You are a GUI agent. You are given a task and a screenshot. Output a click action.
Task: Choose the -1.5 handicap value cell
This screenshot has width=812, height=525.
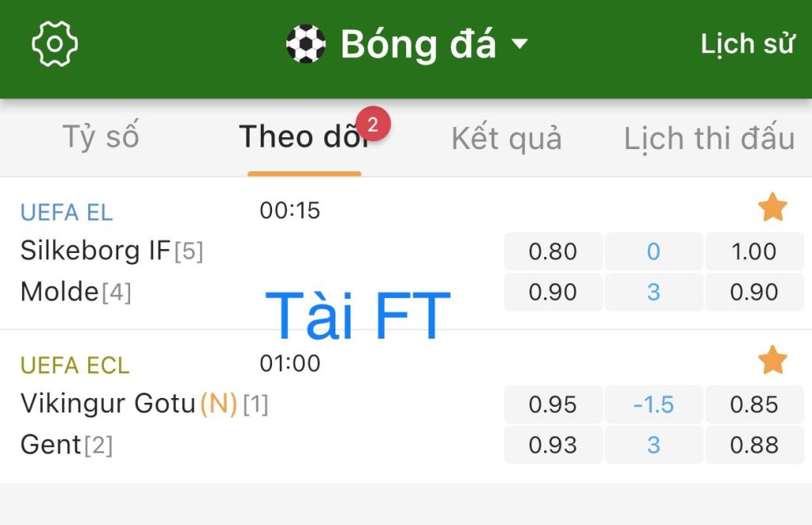point(653,404)
